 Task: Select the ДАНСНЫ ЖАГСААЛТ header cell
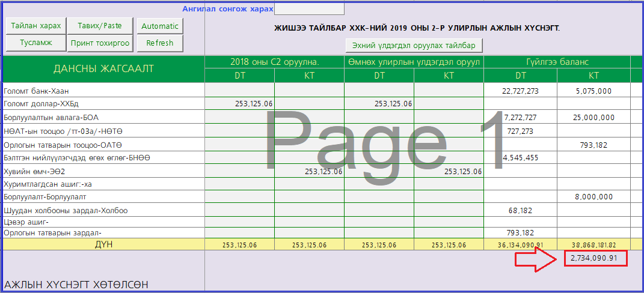(103, 68)
